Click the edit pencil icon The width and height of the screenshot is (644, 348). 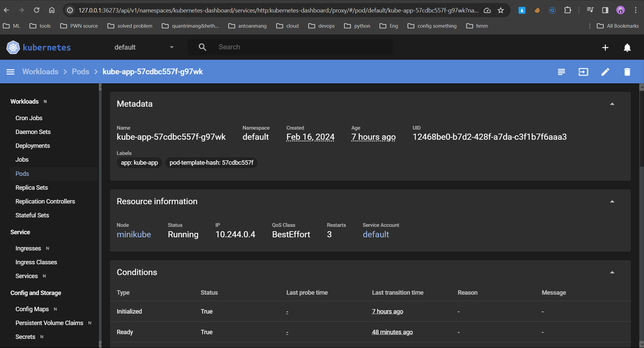tap(605, 72)
